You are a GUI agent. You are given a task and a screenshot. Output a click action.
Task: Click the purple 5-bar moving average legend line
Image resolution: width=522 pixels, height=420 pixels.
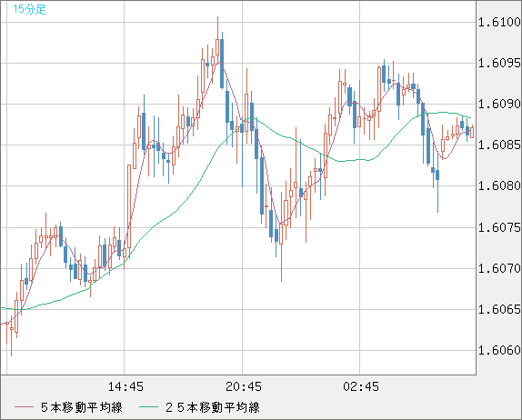click(24, 407)
